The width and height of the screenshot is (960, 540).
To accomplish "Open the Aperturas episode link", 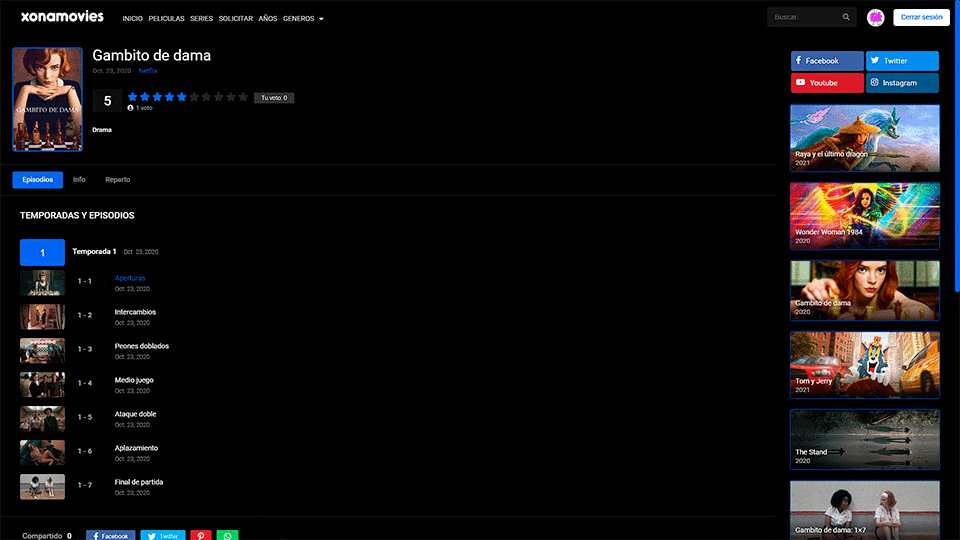I will pos(130,278).
